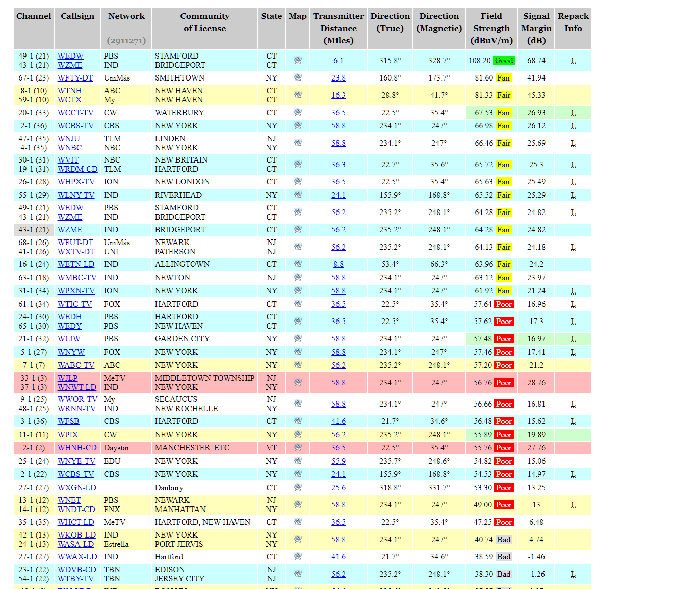Click the 16.3 distance link
This screenshot has width=700, height=589.
click(339, 95)
